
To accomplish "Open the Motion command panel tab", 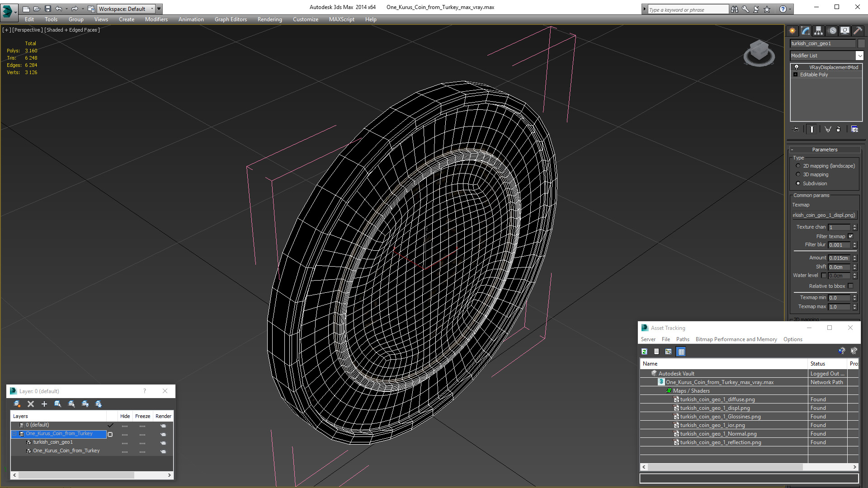I will tap(832, 31).
